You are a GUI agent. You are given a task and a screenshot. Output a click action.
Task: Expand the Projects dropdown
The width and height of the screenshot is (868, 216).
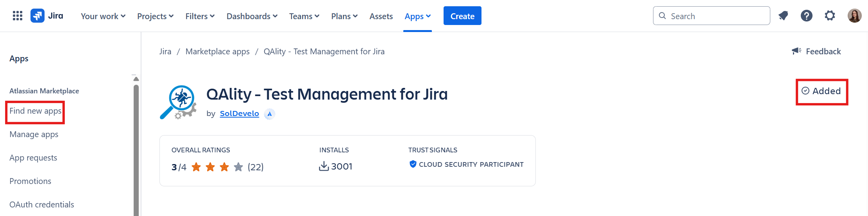pyautogui.click(x=155, y=16)
